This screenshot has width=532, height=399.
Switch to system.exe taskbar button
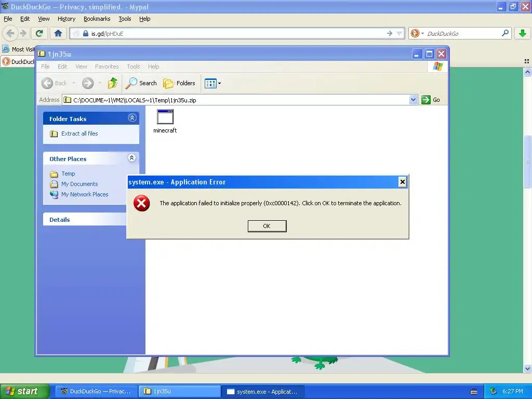[x=263, y=391]
